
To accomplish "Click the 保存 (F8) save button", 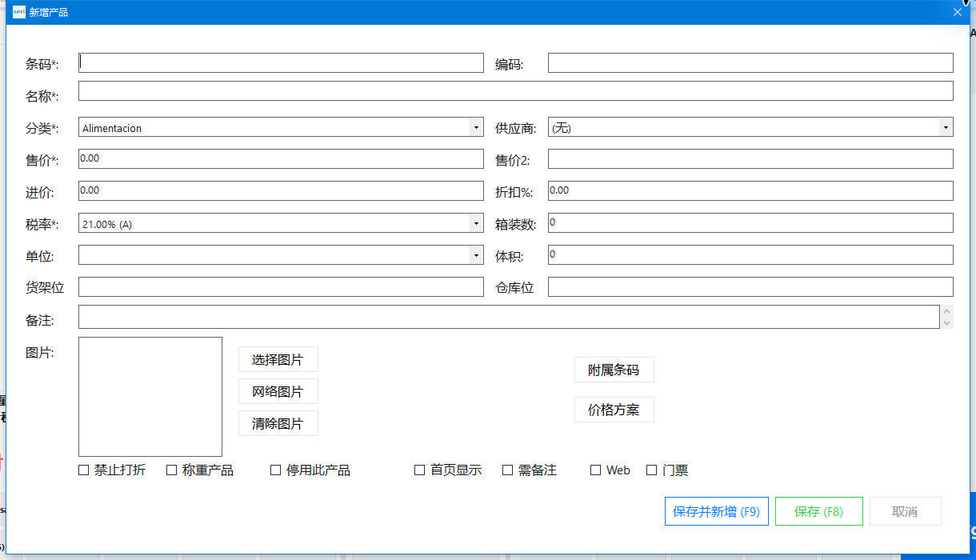I will [819, 511].
